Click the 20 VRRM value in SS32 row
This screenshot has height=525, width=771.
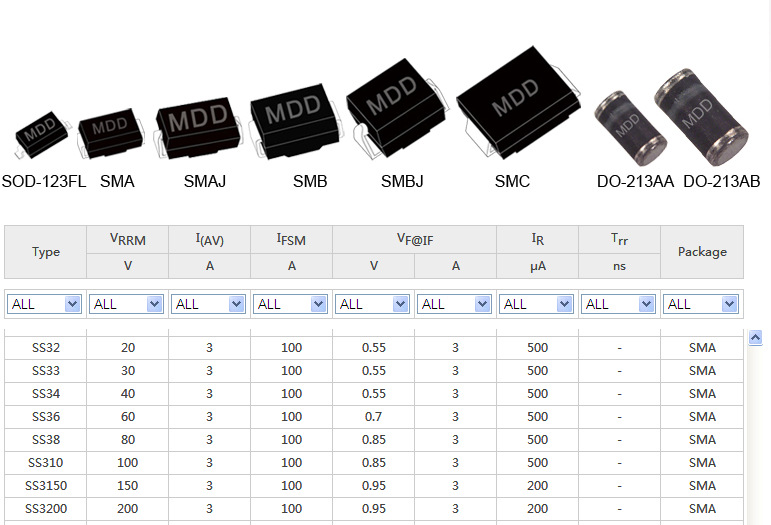click(x=127, y=348)
